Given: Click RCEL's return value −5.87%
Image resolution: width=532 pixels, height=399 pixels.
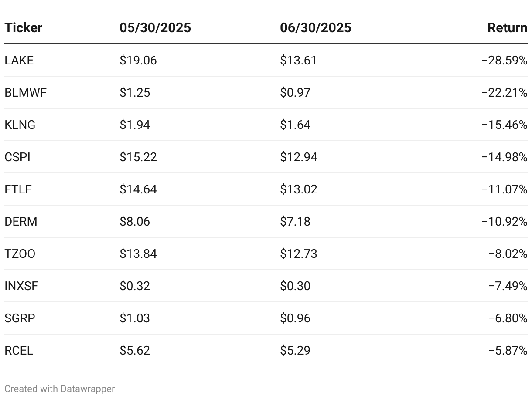Looking at the screenshot, I should (x=508, y=351).
